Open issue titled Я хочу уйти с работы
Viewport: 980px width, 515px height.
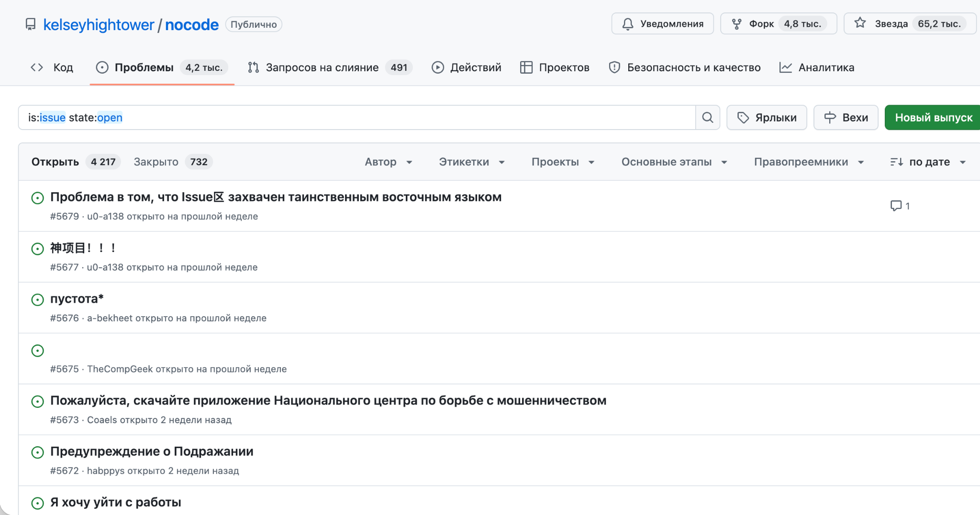tap(115, 502)
